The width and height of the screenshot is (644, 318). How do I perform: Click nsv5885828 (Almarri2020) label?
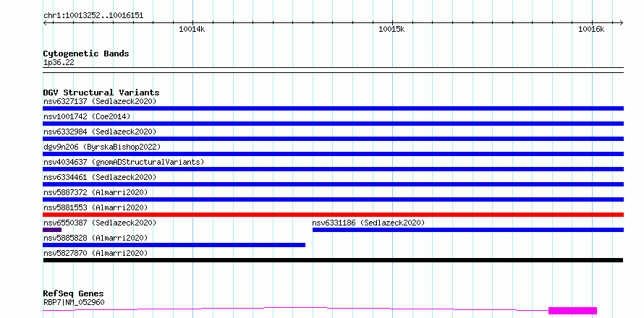pyautogui.click(x=96, y=238)
